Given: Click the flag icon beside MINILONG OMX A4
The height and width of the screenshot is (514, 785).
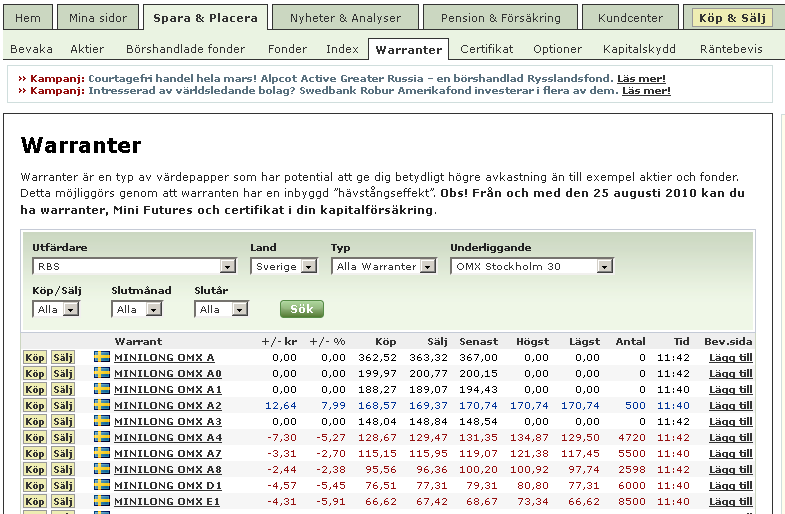Looking at the screenshot, I should point(102,437).
